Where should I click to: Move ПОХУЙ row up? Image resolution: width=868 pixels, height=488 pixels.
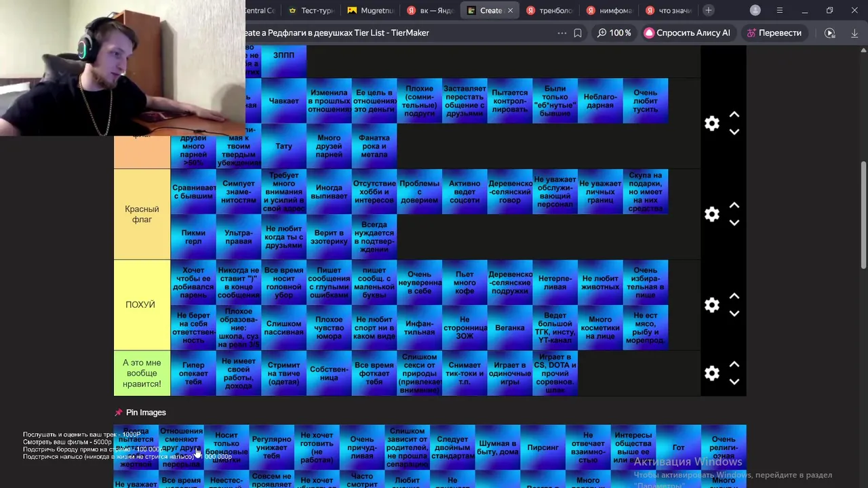pyautogui.click(x=734, y=296)
